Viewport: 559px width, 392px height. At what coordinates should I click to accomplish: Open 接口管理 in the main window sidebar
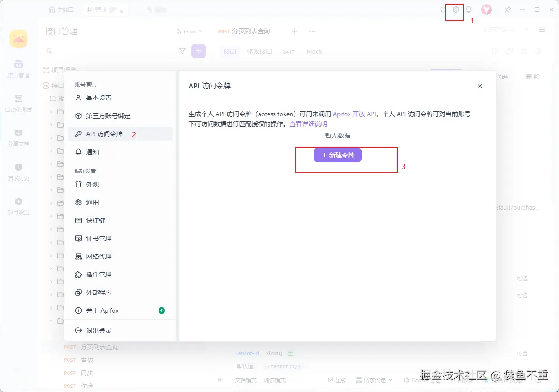point(18,69)
